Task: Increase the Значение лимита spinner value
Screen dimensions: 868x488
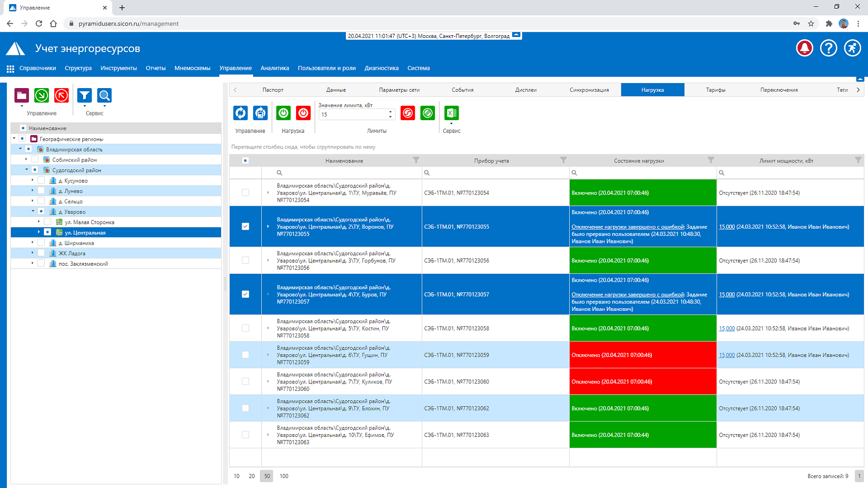Action: tap(390, 111)
